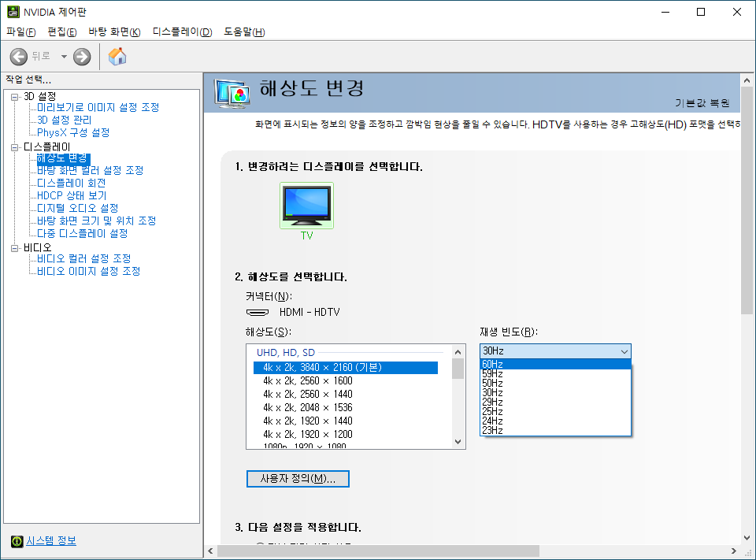This screenshot has width=756, height=560.
Task: Select resolution 2560 × 1440
Action: 346,394
